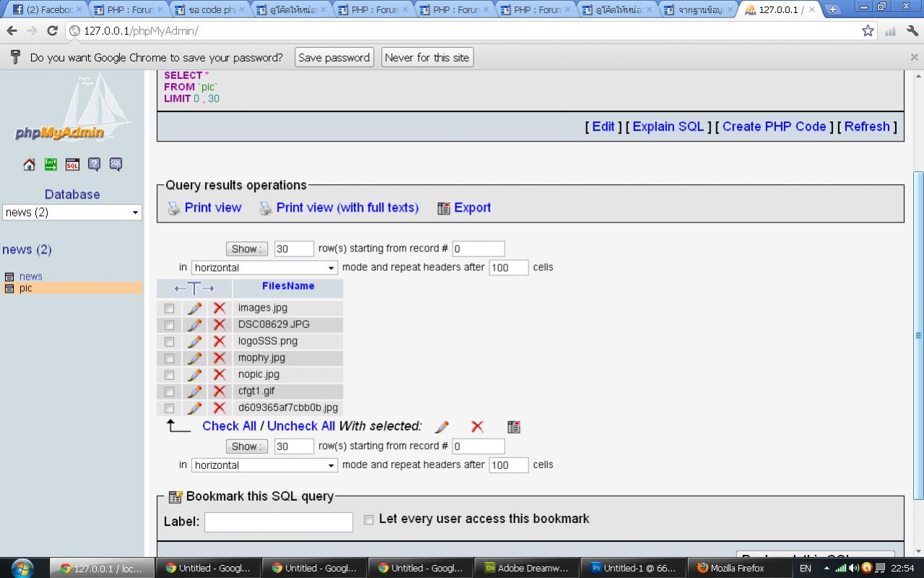Click the Never for this site button

click(x=427, y=58)
